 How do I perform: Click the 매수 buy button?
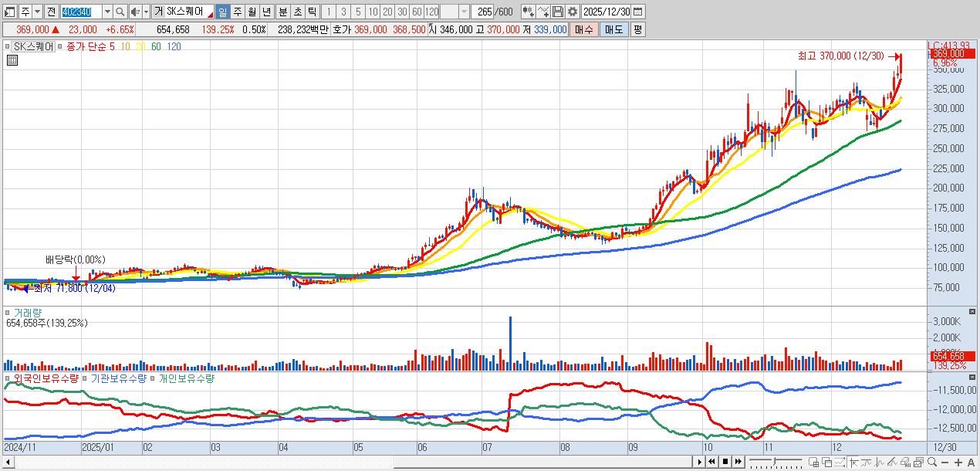pos(584,29)
